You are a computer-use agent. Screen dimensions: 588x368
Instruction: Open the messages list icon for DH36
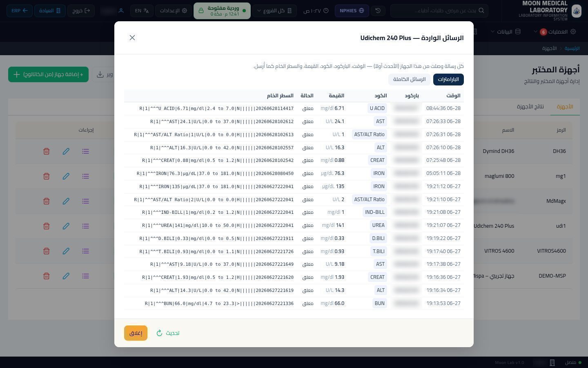(x=85, y=151)
